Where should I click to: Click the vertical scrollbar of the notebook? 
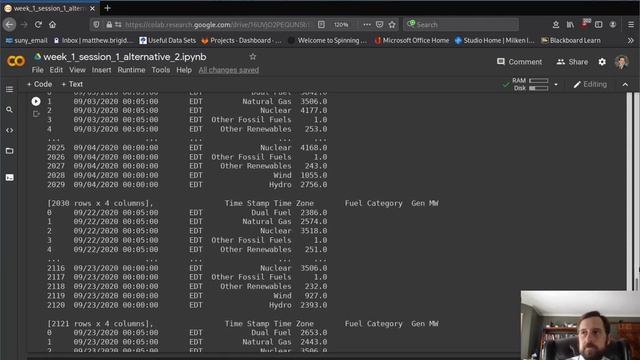[629, 192]
